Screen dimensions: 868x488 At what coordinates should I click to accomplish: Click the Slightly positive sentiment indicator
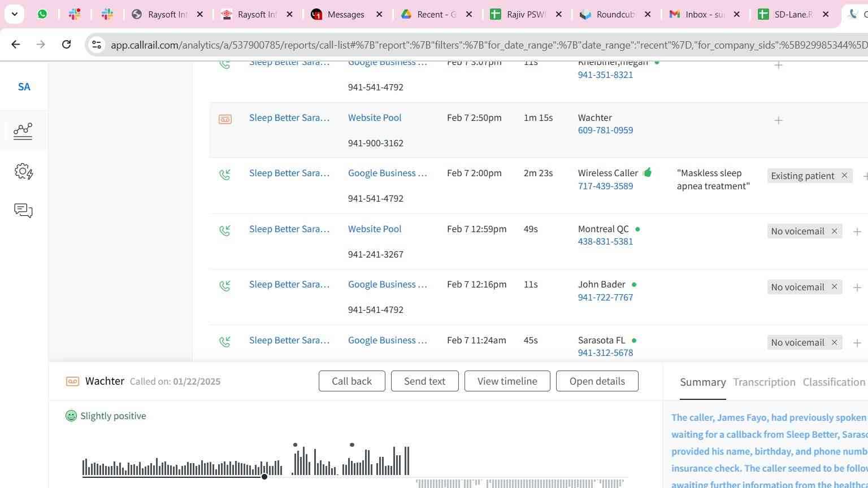point(106,416)
